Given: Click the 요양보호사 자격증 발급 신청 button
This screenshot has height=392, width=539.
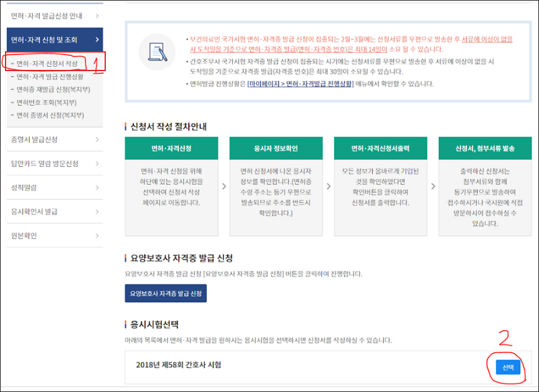Looking at the screenshot, I should pyautogui.click(x=167, y=293).
